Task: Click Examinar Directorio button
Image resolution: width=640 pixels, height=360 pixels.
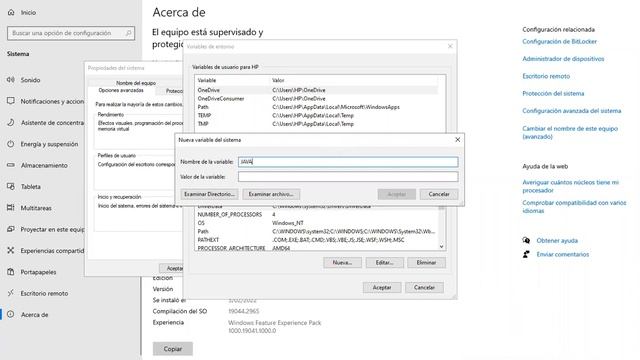Action: [209, 194]
